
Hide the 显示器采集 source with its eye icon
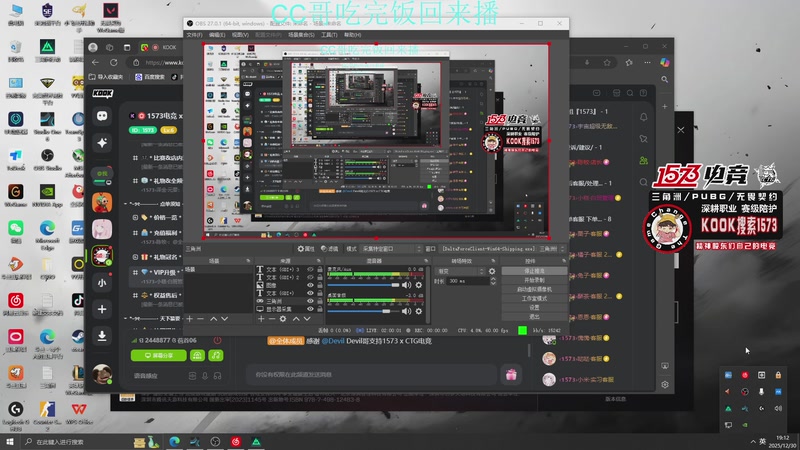310,309
